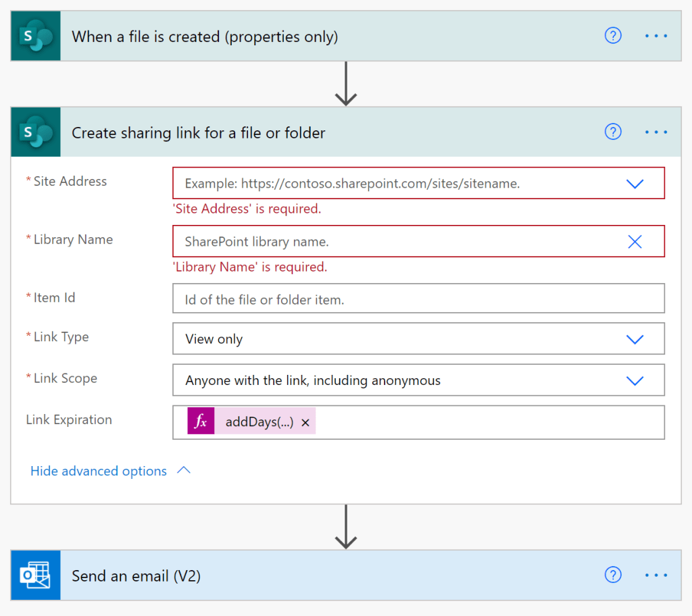Expand the Link Type dropdown arrow
The width and height of the screenshot is (692, 616).
coord(635,339)
